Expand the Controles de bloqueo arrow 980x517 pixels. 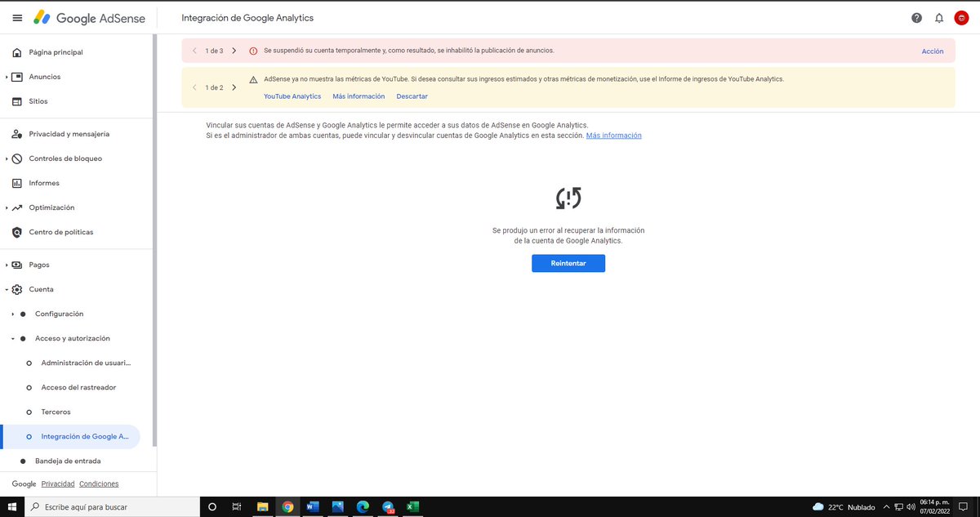pos(7,158)
